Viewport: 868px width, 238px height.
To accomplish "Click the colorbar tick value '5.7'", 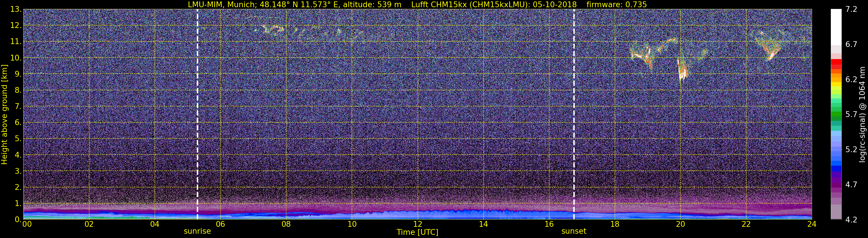I will pos(851,114).
